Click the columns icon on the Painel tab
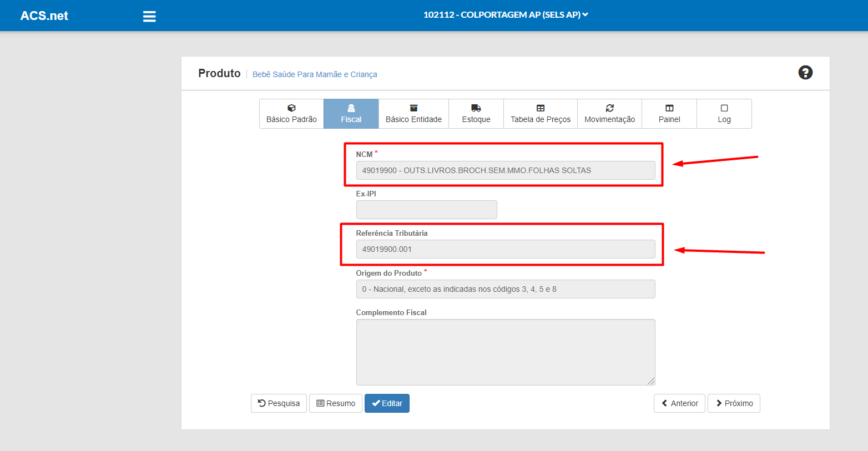 (x=669, y=108)
